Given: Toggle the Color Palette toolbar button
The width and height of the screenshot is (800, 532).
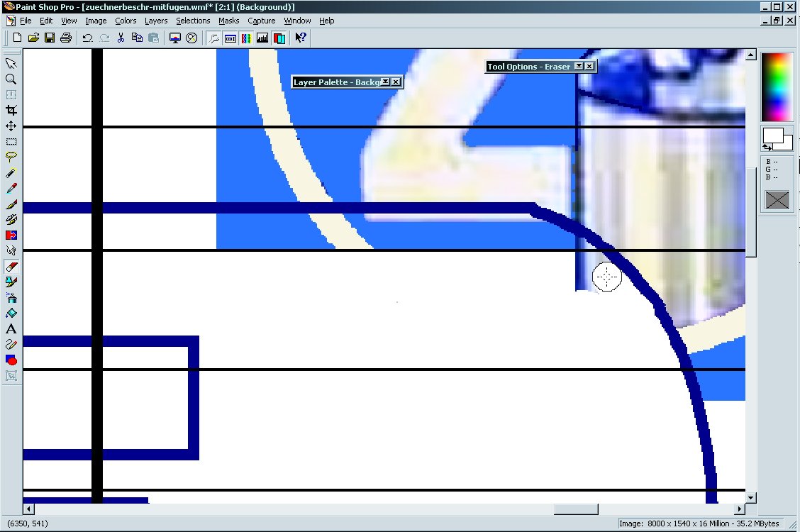Looking at the screenshot, I should point(246,38).
